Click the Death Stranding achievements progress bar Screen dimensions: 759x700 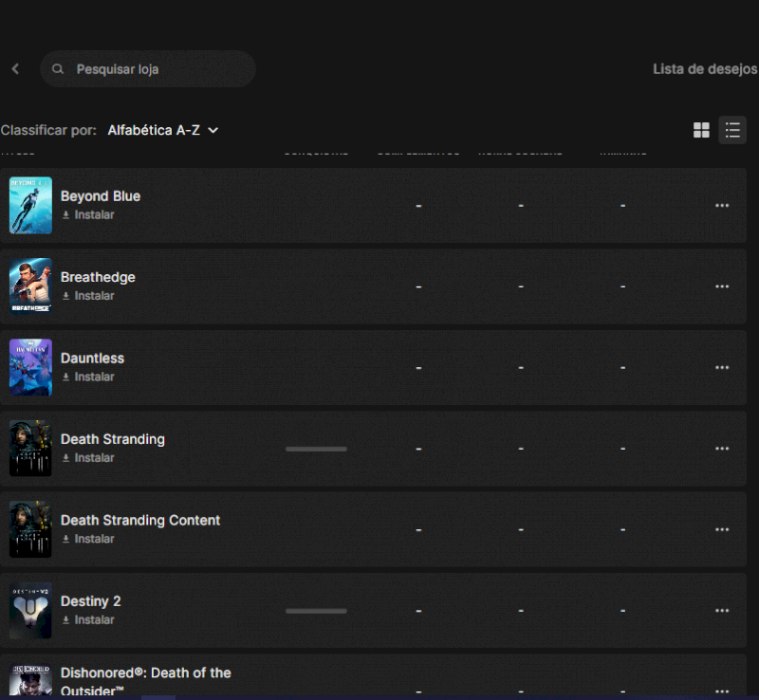tap(316, 449)
